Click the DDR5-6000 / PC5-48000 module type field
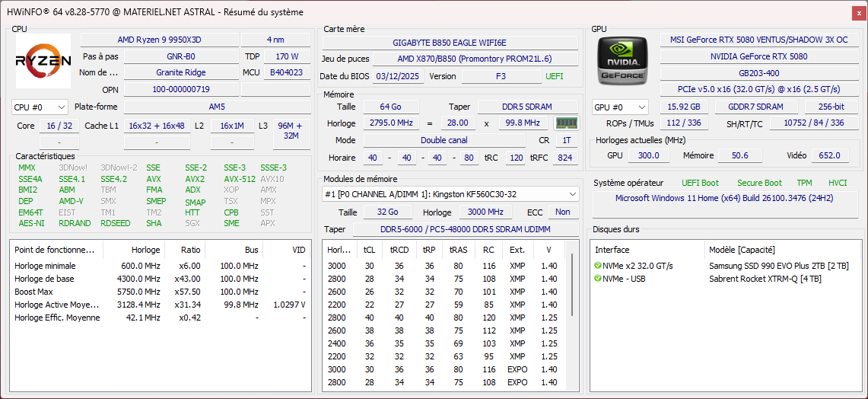 (x=465, y=229)
